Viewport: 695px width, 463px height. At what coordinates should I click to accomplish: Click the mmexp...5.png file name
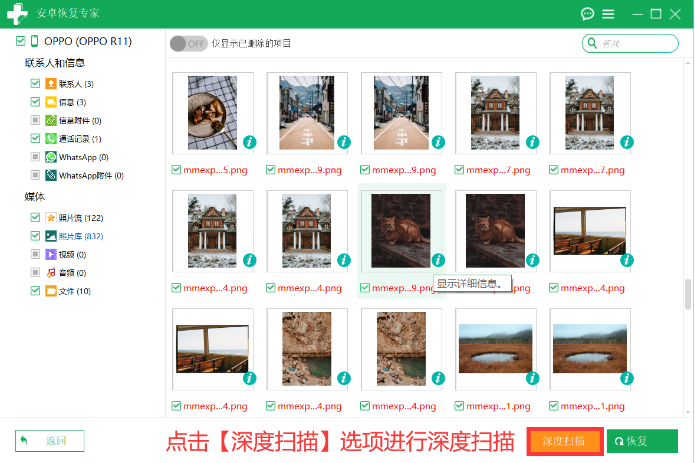click(215, 170)
